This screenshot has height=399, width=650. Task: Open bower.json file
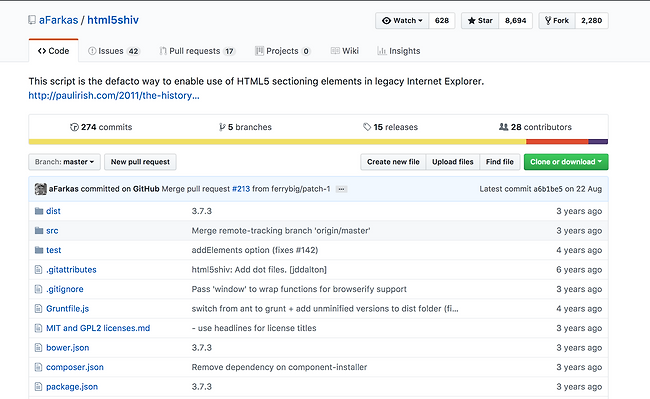click(68, 348)
